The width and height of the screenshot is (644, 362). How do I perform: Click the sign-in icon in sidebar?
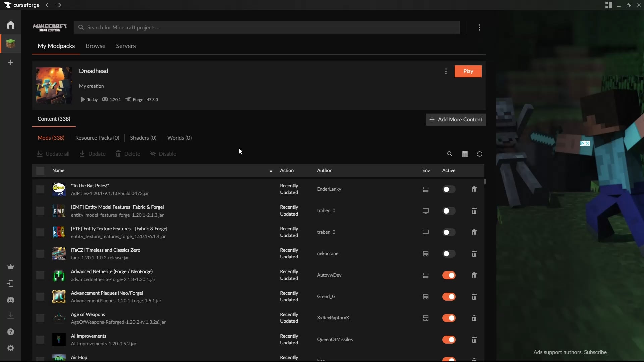(x=11, y=284)
